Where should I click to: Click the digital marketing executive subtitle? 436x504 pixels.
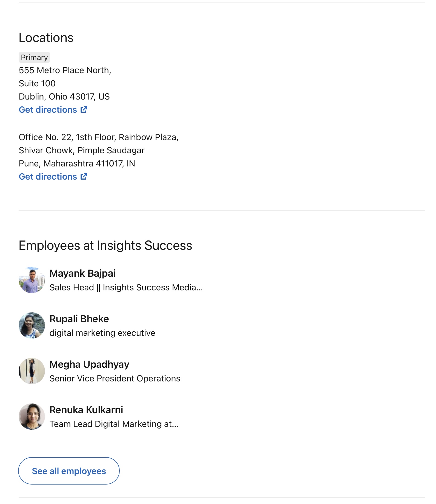(x=102, y=333)
